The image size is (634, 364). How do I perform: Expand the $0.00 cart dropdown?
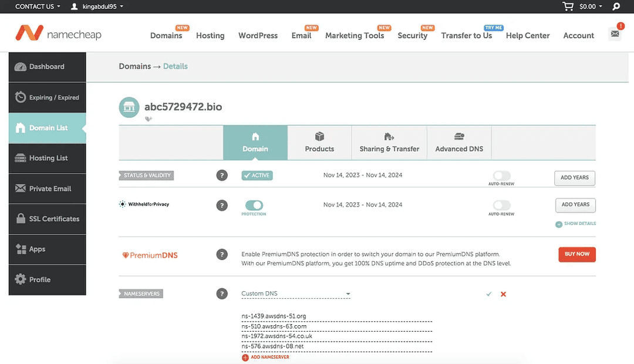[x=591, y=6]
